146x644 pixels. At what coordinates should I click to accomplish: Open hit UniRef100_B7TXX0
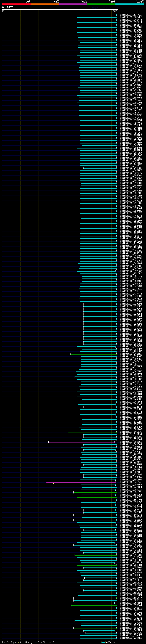(x=131, y=15)
